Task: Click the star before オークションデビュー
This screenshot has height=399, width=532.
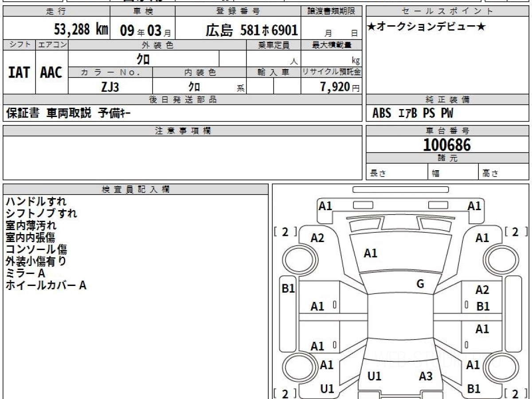Action: (372, 27)
